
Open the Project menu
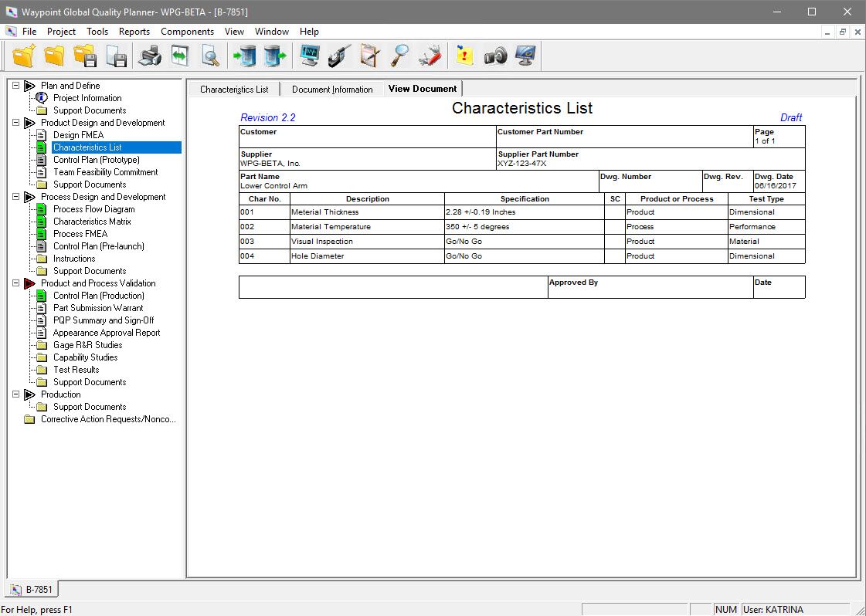pyautogui.click(x=61, y=32)
